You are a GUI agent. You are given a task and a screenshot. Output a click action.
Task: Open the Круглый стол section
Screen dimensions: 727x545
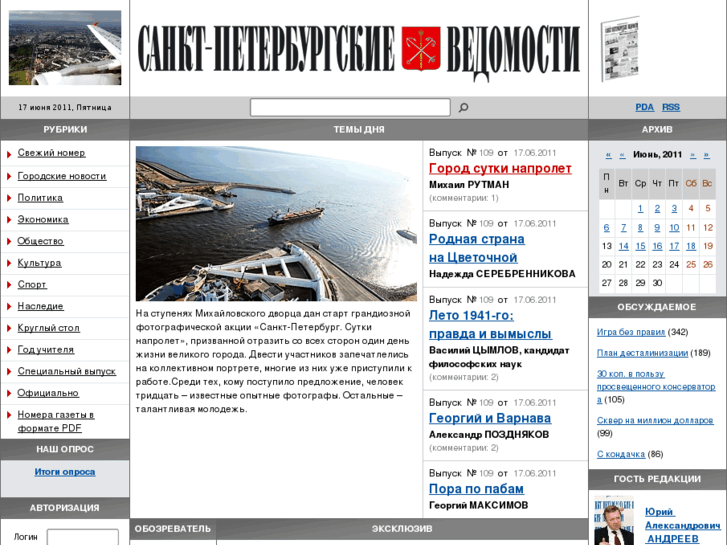coord(49,328)
